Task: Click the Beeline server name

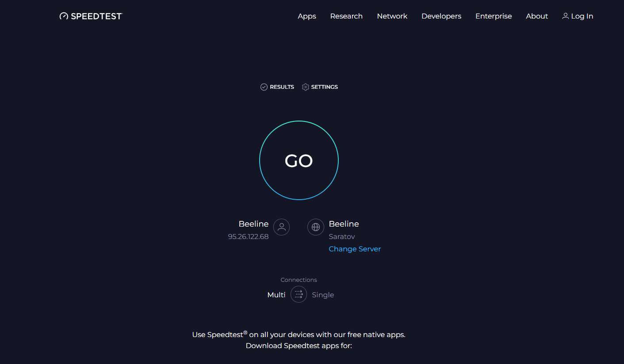Action: tap(344, 224)
